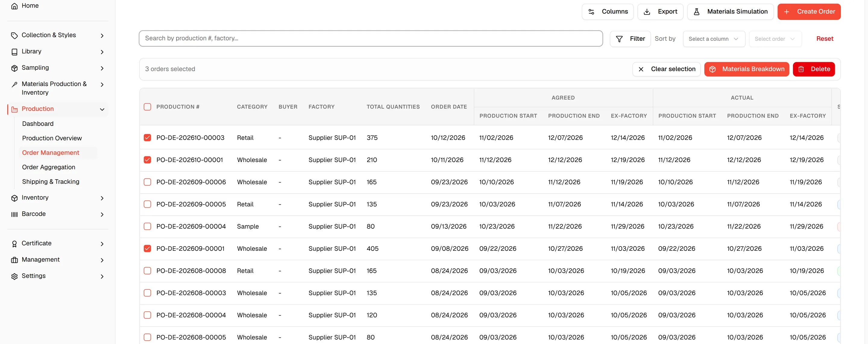Viewport: 868px width, 344px height.
Task: Click the Collection & Styles tag icon
Action: coord(14,35)
